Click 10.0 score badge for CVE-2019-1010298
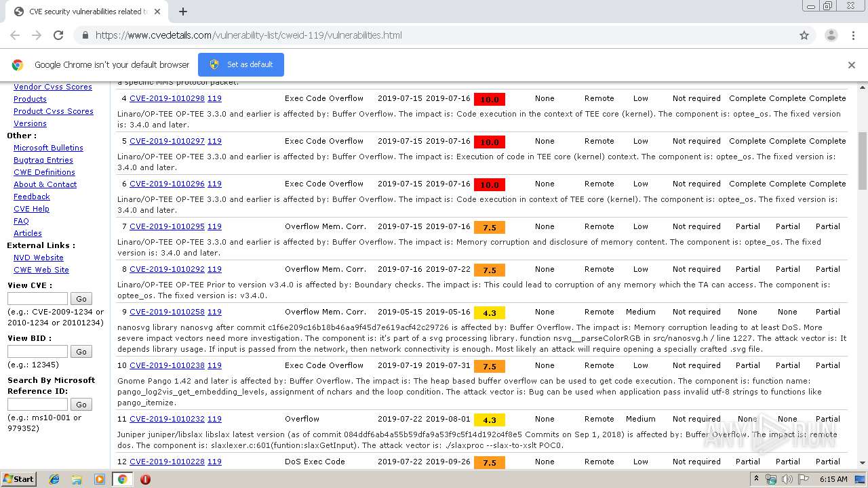868x488 pixels. (x=490, y=100)
